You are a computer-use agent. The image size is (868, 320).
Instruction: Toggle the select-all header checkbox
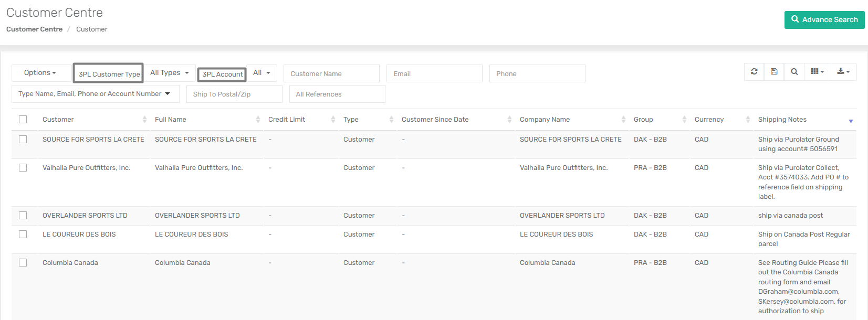click(x=23, y=120)
